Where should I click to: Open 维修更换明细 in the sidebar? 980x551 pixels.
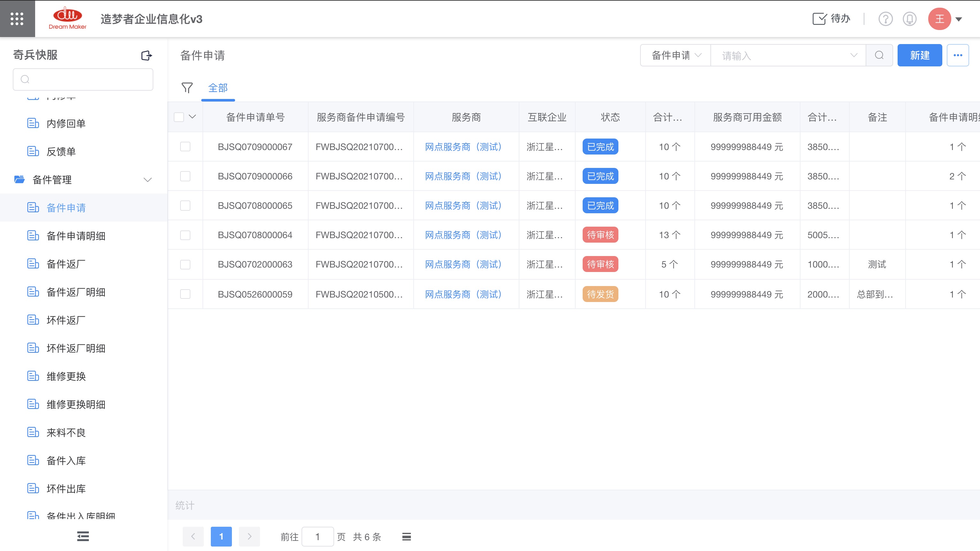tap(76, 404)
